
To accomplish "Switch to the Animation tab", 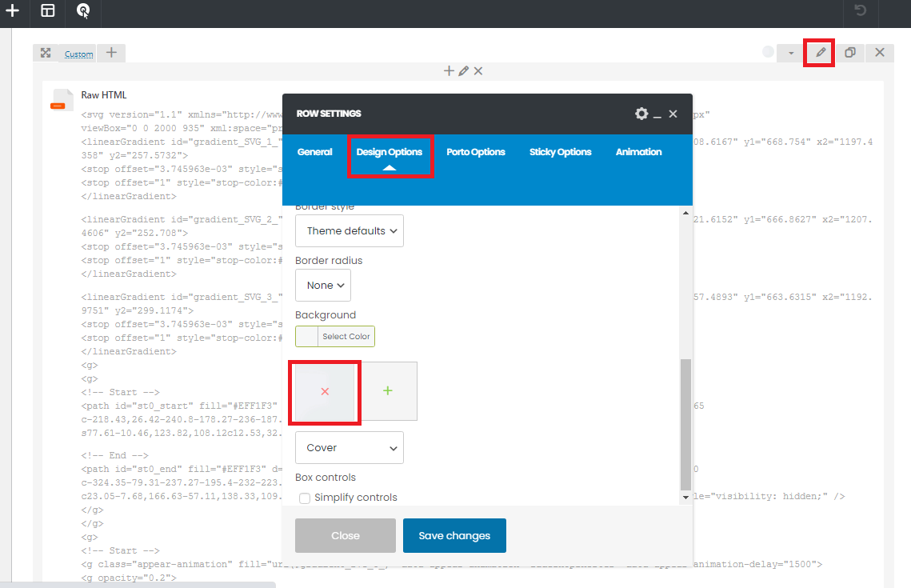I will click(638, 152).
